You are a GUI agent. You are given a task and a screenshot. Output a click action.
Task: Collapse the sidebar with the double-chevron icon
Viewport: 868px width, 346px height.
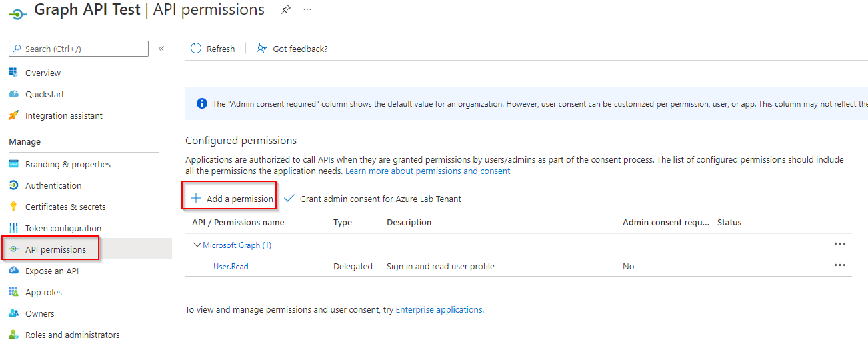coord(161,49)
